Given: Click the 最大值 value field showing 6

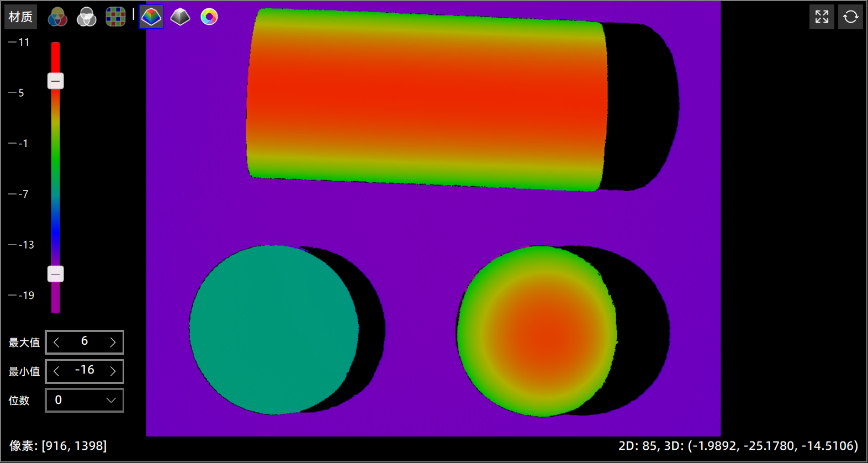Looking at the screenshot, I should [x=84, y=342].
